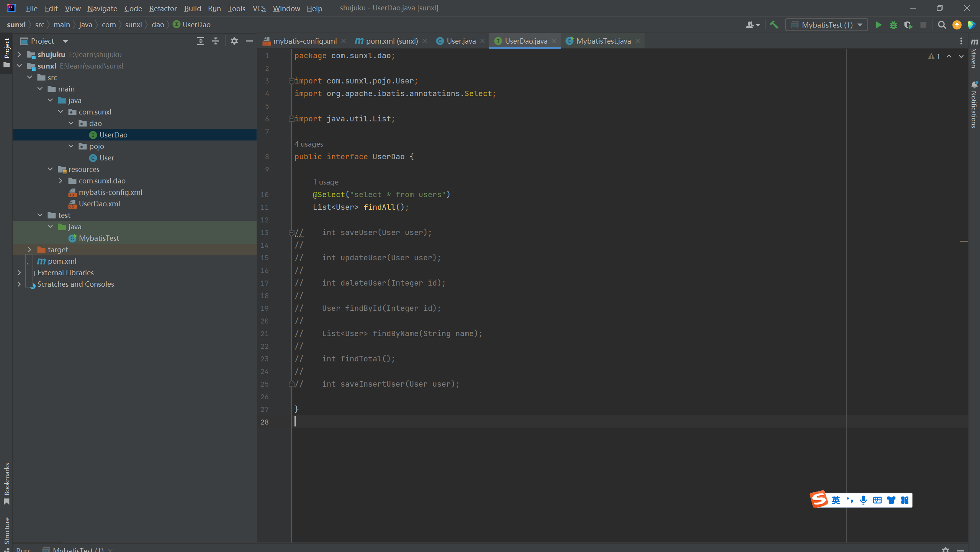
Task: Close the mybatis-config.xml tab
Action: coord(344,41)
